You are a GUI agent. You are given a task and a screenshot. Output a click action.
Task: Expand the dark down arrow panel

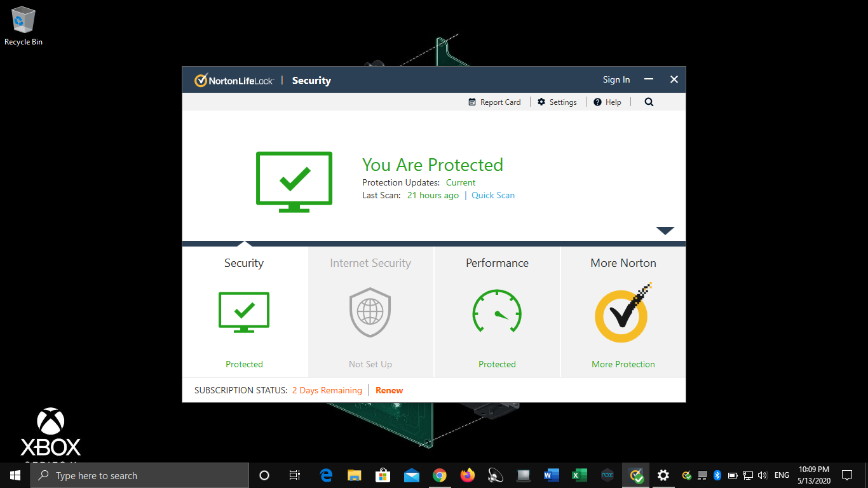coord(665,231)
